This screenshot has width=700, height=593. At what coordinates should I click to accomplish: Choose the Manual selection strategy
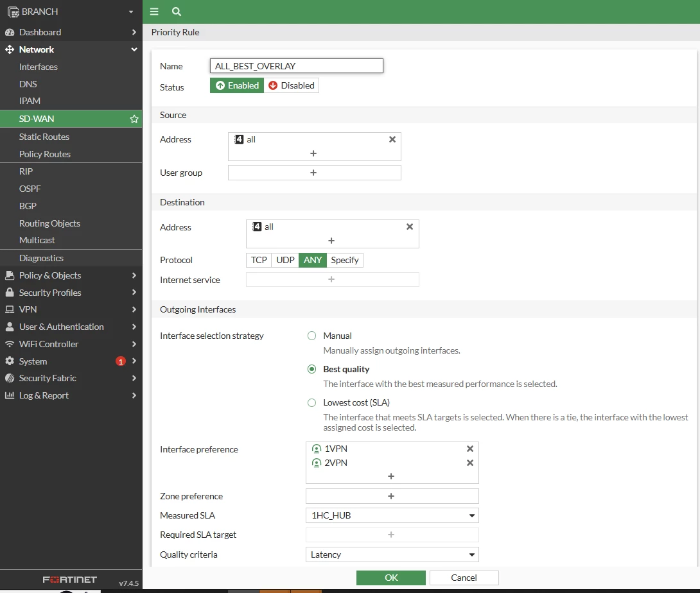click(x=311, y=336)
